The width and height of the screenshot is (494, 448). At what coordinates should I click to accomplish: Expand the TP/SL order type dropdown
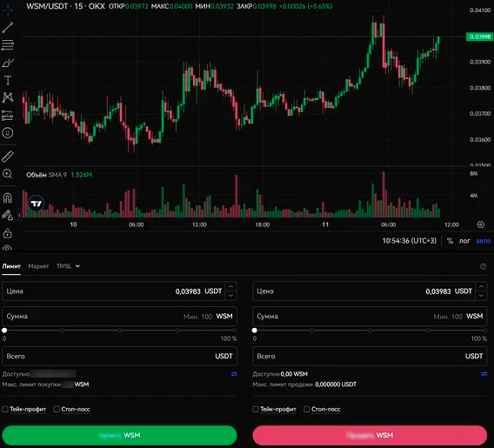tap(68, 266)
